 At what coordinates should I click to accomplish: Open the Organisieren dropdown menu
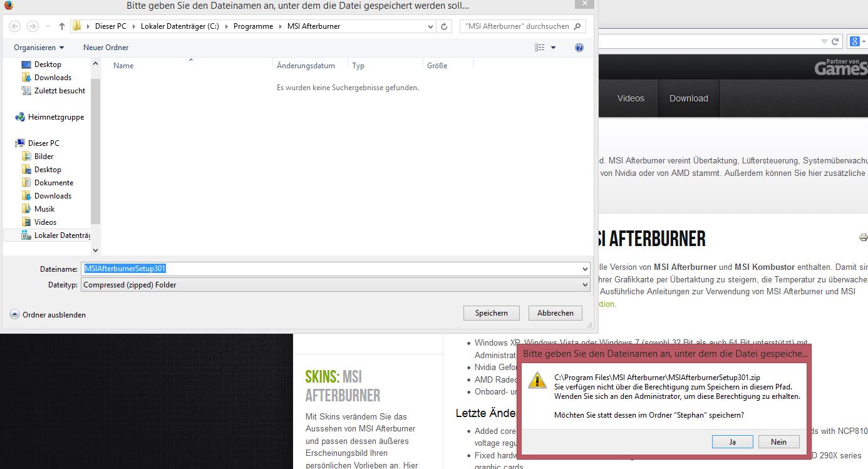point(39,48)
